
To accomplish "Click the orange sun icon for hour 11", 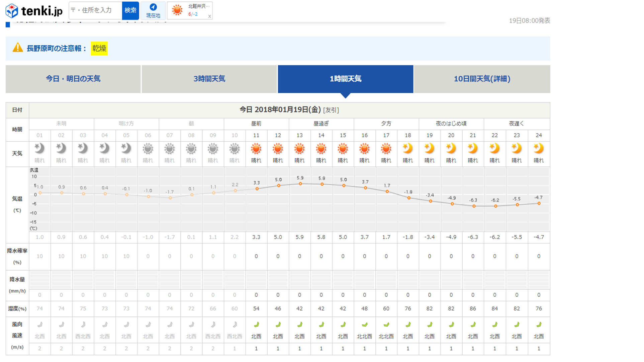I will (256, 148).
